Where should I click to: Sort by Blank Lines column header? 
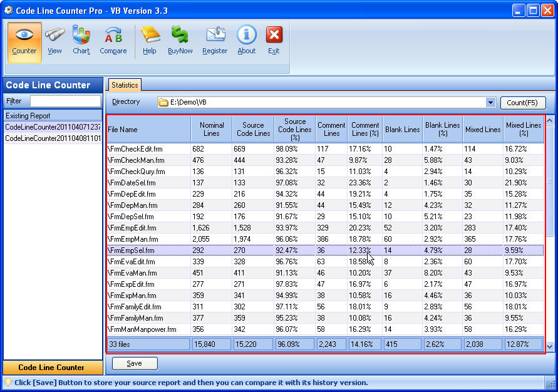403,130
